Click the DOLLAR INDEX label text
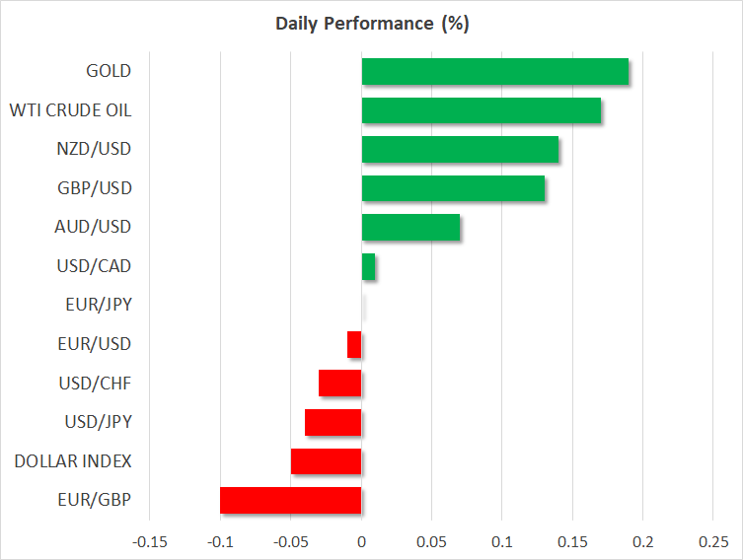Image resolution: width=743 pixels, height=560 pixels. click(x=73, y=460)
